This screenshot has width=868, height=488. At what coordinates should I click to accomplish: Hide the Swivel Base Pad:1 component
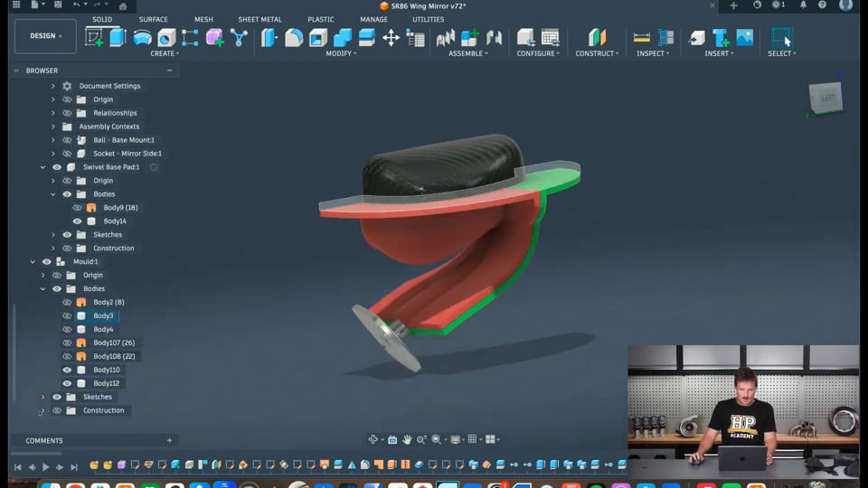point(57,167)
